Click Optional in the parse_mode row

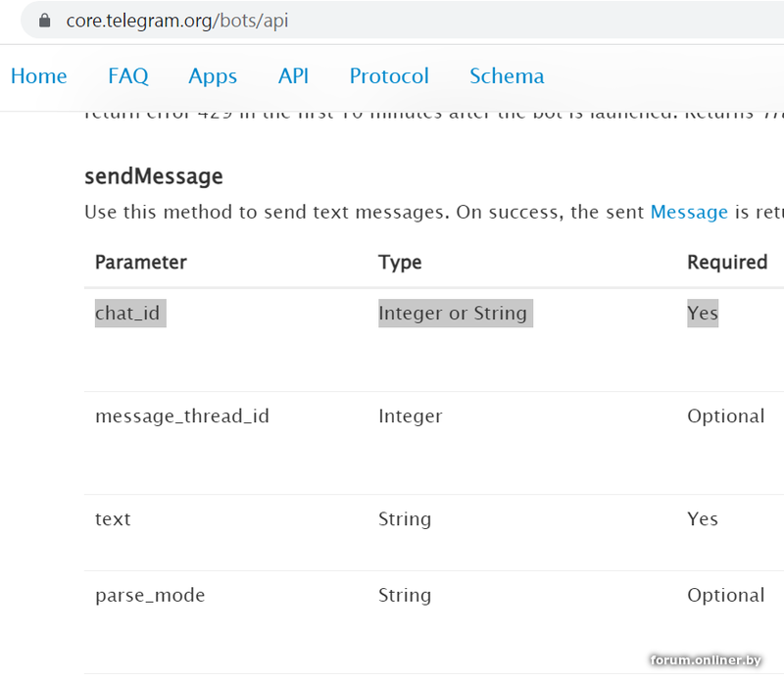tap(725, 596)
